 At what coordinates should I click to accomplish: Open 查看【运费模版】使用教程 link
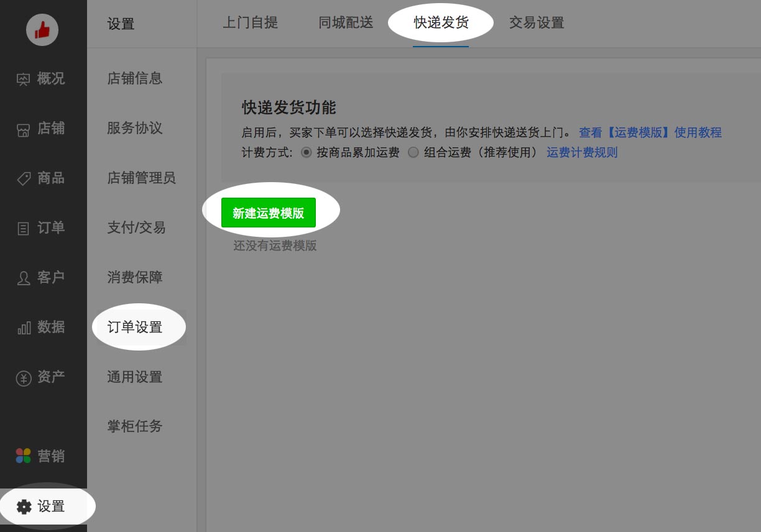(650, 132)
